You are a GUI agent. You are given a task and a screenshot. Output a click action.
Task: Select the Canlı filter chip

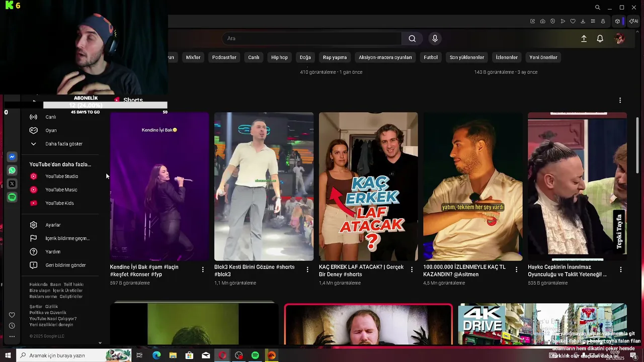(254, 57)
